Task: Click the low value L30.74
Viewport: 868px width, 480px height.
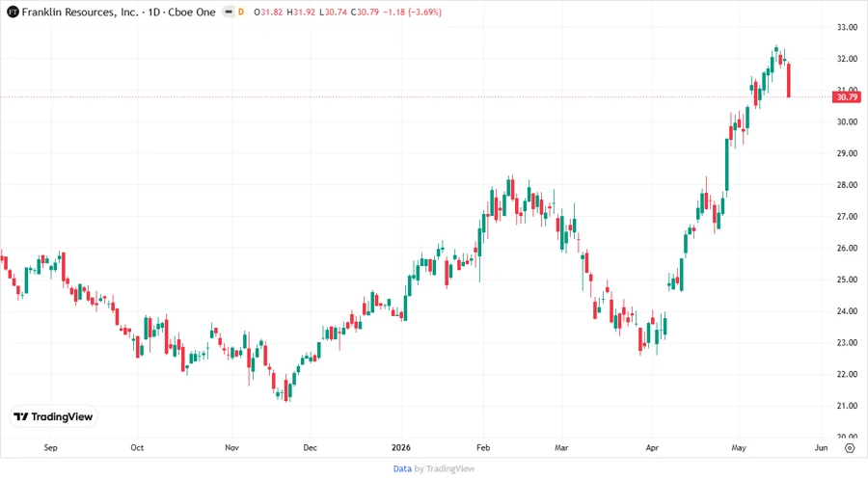Action: click(334, 13)
